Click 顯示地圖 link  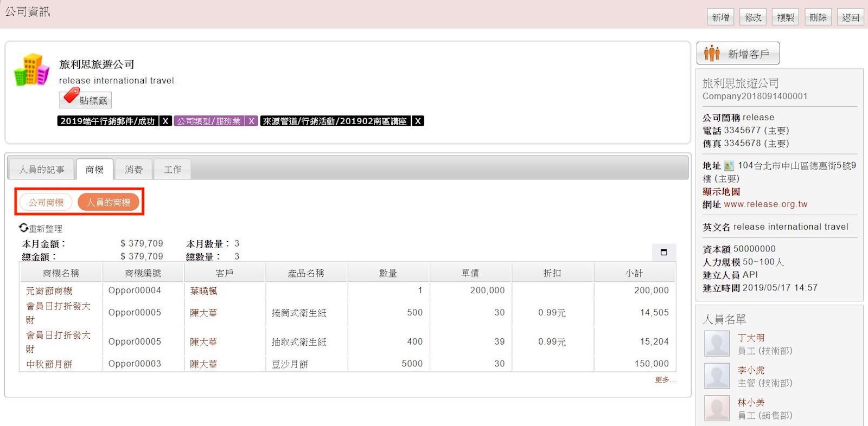coord(721,191)
